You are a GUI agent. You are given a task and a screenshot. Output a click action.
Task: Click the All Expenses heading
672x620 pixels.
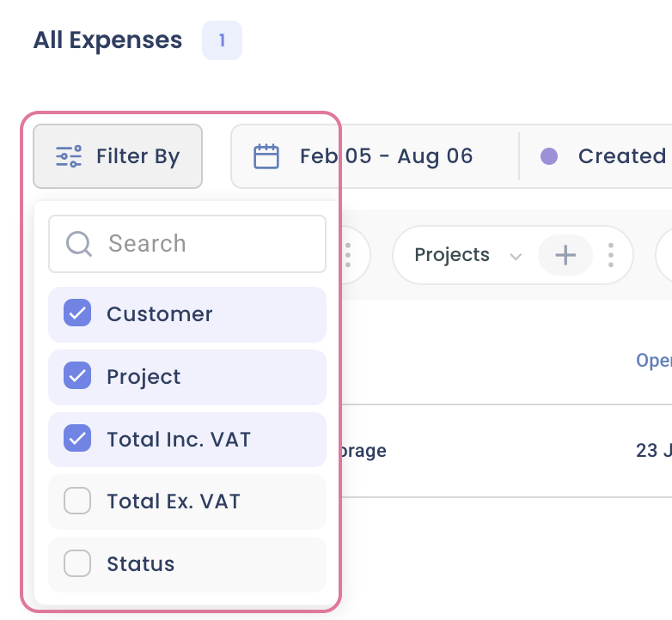point(107,40)
